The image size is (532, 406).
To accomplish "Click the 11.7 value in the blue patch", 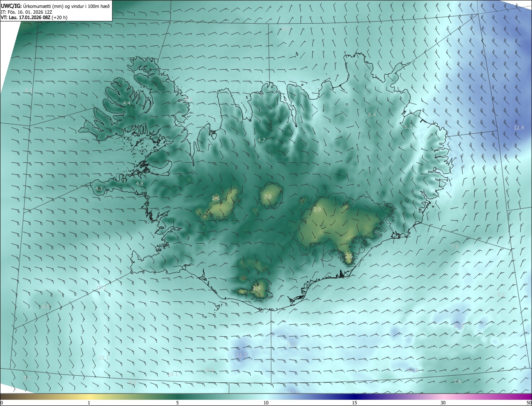I will [x=241, y=355].
